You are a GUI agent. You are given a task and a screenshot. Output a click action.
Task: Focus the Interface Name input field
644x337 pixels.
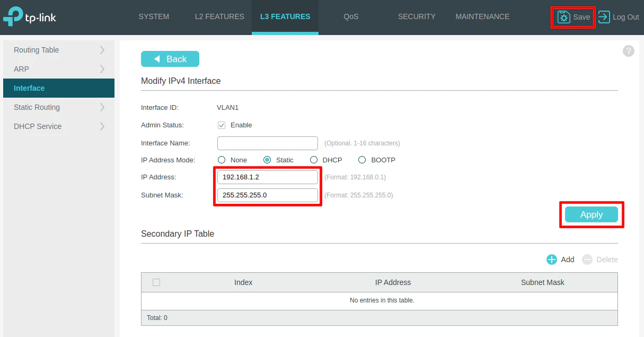(x=268, y=143)
